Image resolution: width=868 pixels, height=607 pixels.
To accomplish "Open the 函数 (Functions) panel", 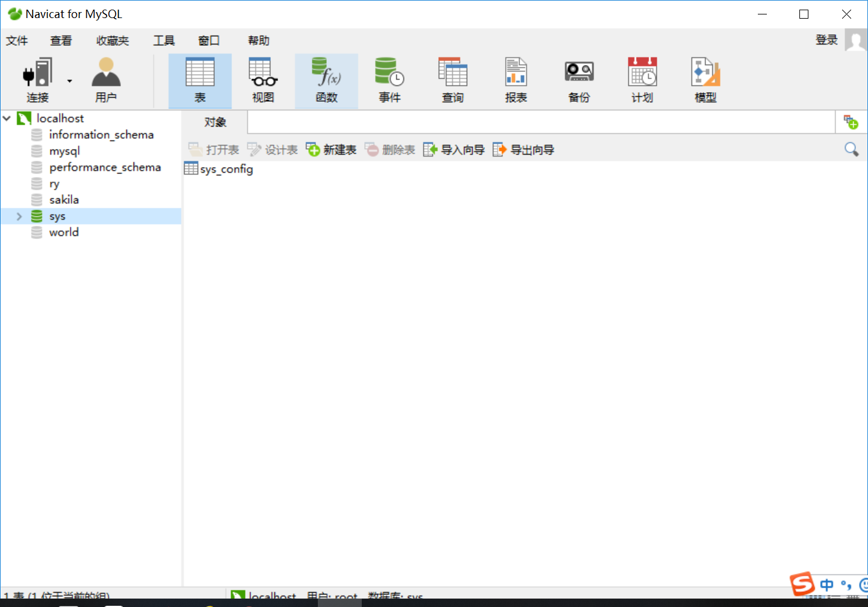I will [326, 79].
